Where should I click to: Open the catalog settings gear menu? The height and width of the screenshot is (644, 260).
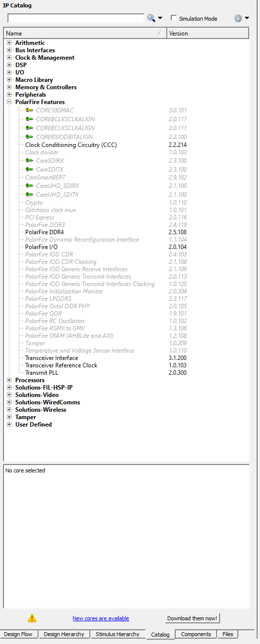[x=238, y=18]
